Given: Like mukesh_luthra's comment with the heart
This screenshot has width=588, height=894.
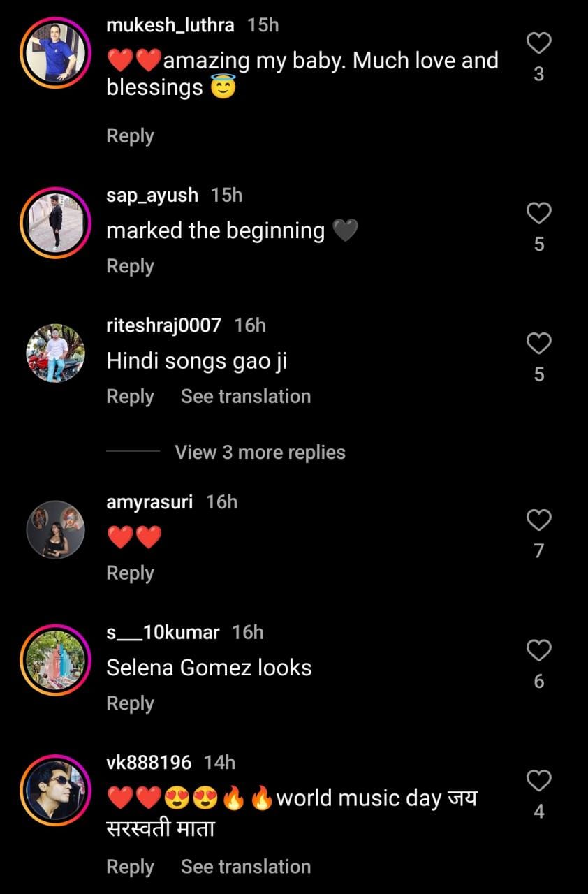Looking at the screenshot, I should pyautogui.click(x=538, y=44).
